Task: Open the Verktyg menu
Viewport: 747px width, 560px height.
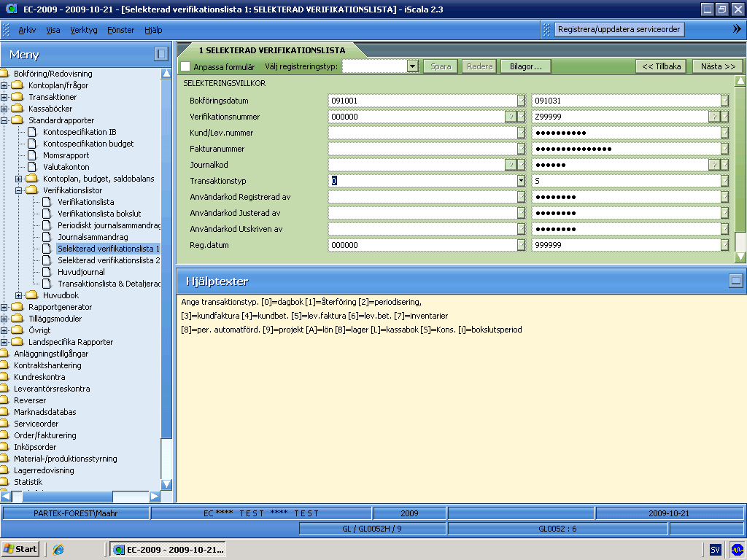Action: point(84,30)
